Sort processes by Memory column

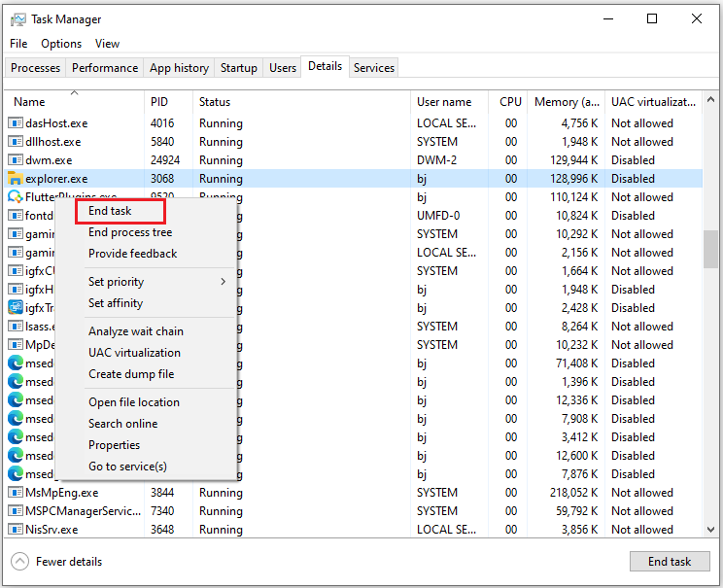point(567,102)
